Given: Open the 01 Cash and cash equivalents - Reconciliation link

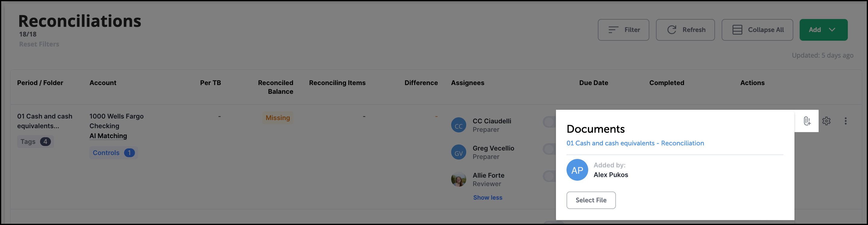Looking at the screenshot, I should (x=635, y=143).
